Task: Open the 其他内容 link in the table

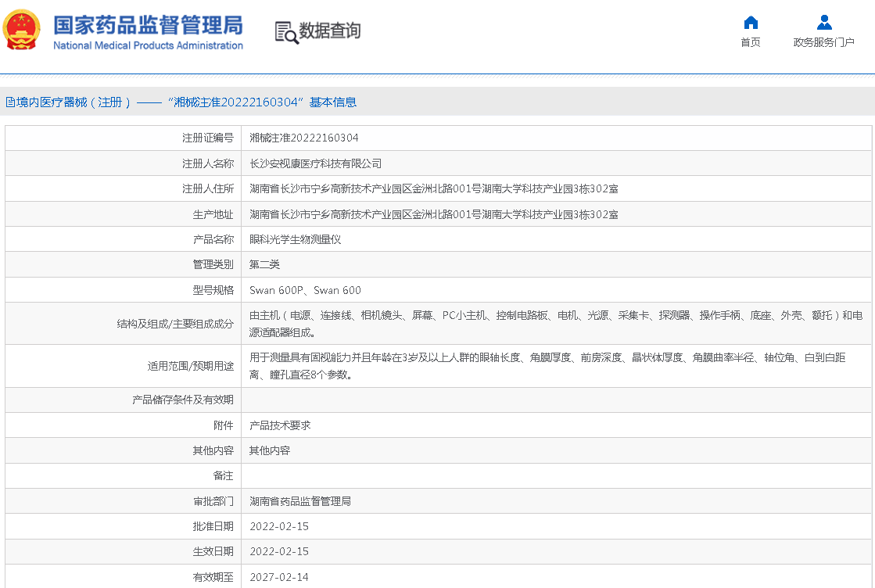Action: click(270, 450)
